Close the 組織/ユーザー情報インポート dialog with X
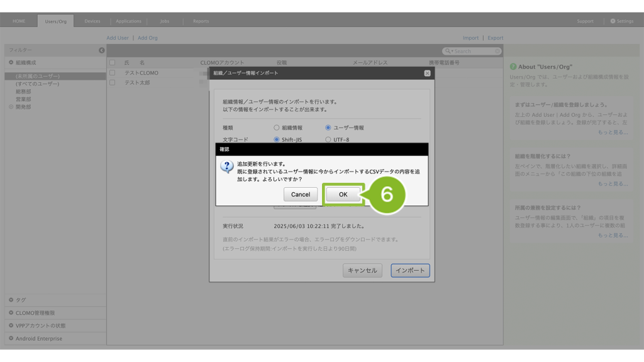This screenshot has height=362, width=644. pyautogui.click(x=427, y=73)
